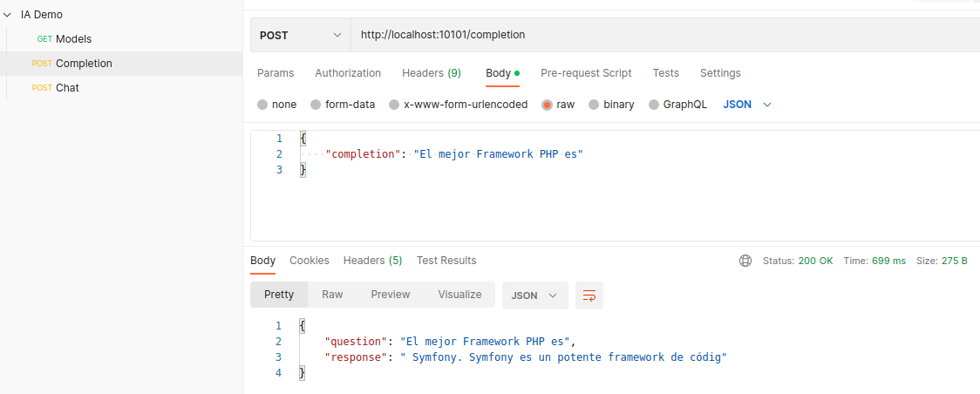The height and width of the screenshot is (394, 980).
Task: Switch response view to Raw
Action: 332,295
